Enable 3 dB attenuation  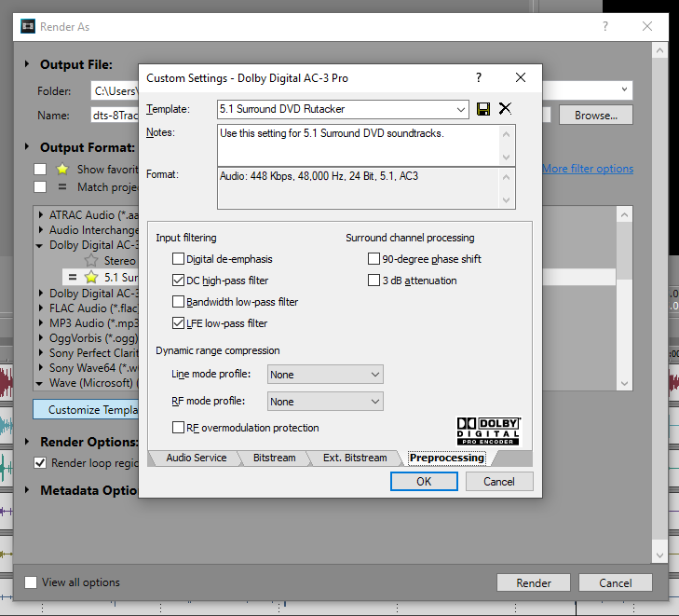tap(373, 281)
